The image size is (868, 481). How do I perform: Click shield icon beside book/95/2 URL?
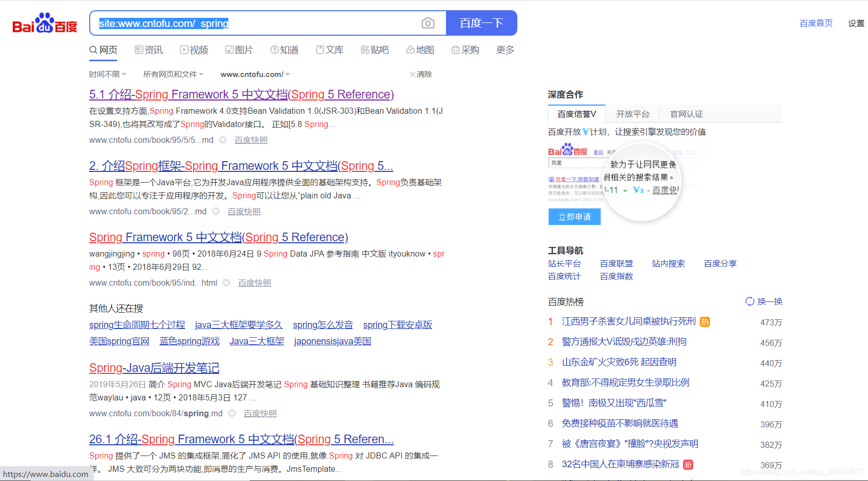click(216, 211)
